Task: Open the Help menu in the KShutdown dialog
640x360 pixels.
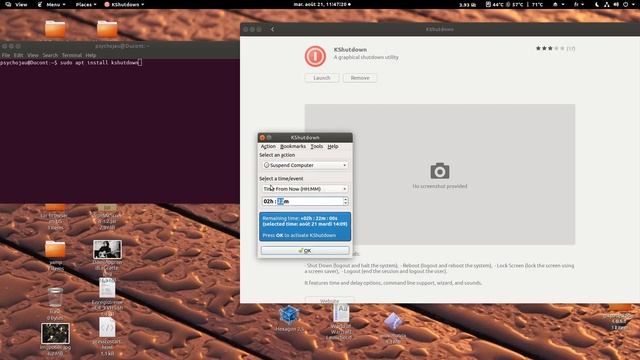Action: tap(333, 146)
